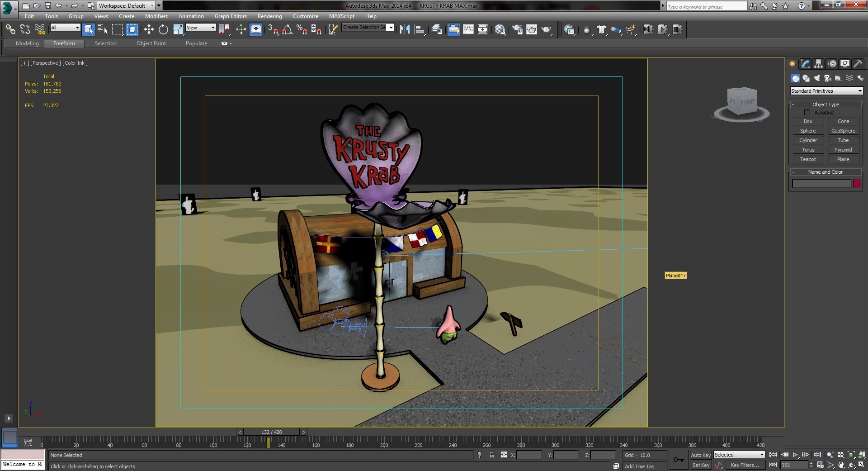
Task: Click the Mirror tool icon
Action: pyautogui.click(x=405, y=29)
